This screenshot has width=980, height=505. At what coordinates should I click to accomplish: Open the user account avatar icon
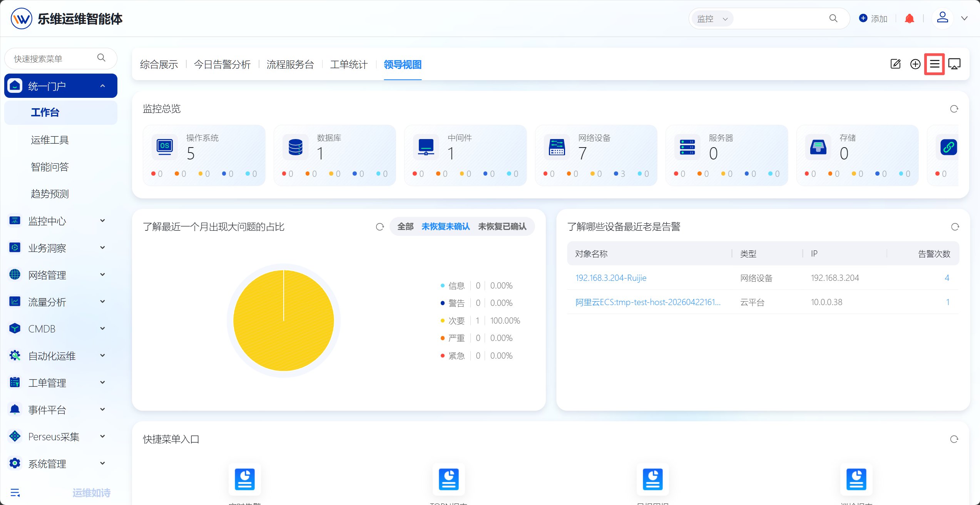(x=942, y=18)
